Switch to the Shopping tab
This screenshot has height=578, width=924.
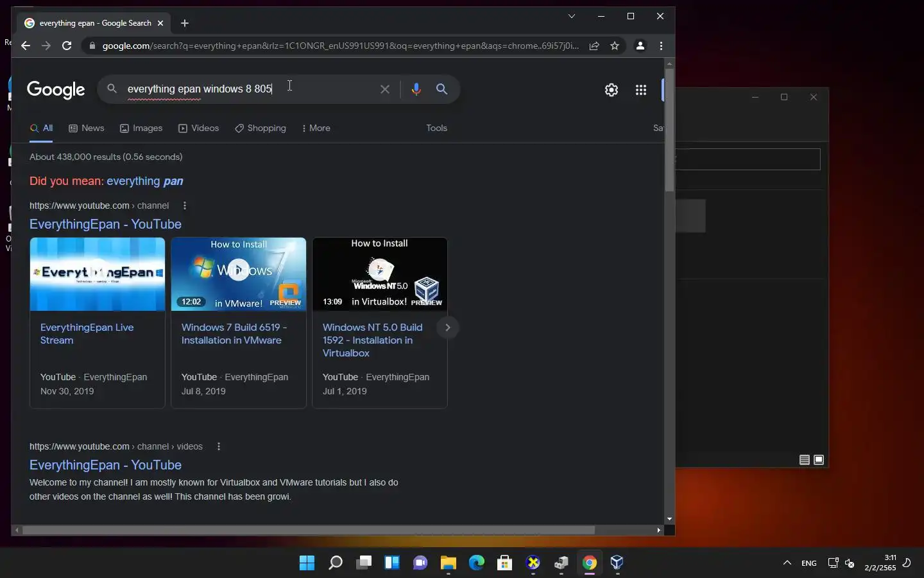pyautogui.click(x=261, y=128)
